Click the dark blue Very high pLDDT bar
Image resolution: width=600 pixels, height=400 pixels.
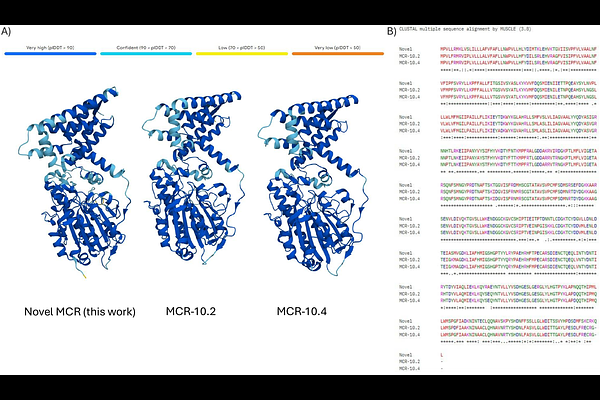coord(50,54)
